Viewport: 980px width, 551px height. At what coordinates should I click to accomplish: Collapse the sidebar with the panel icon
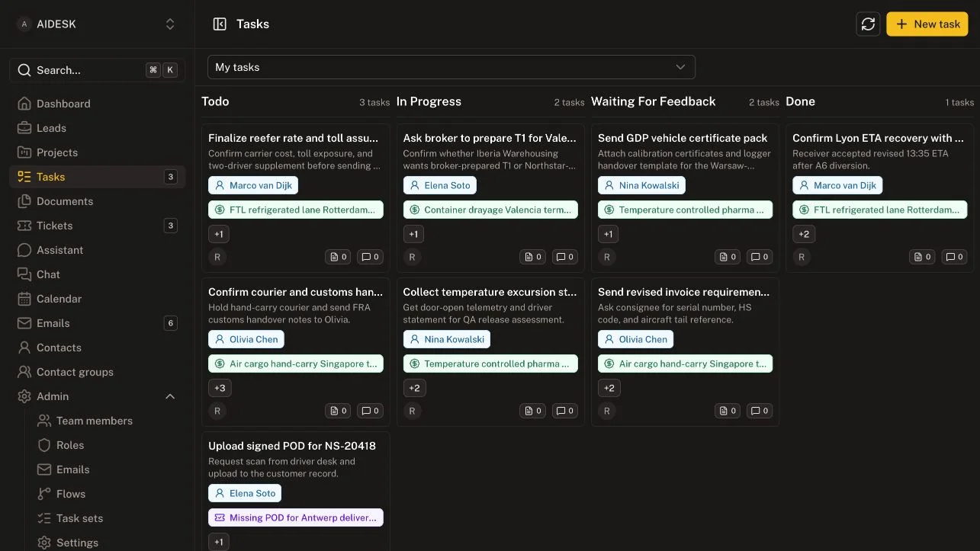click(220, 24)
